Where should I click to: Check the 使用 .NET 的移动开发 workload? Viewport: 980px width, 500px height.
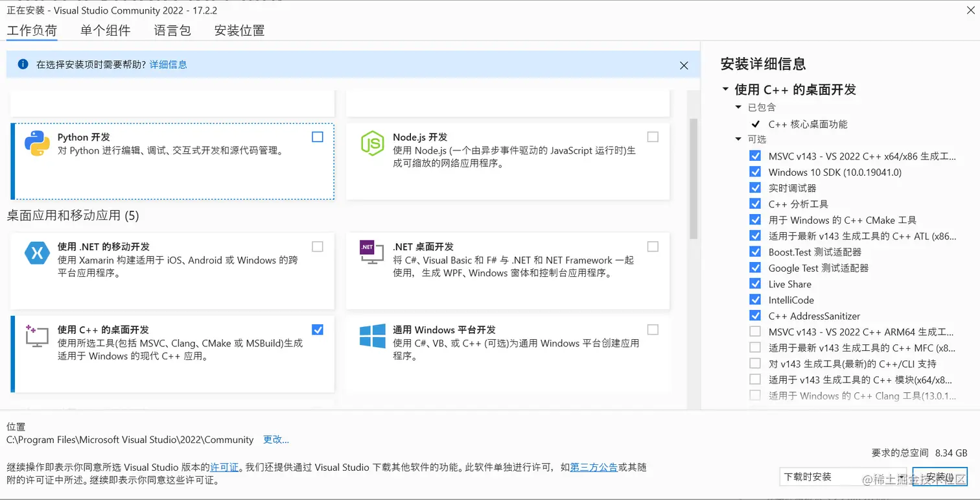point(317,246)
